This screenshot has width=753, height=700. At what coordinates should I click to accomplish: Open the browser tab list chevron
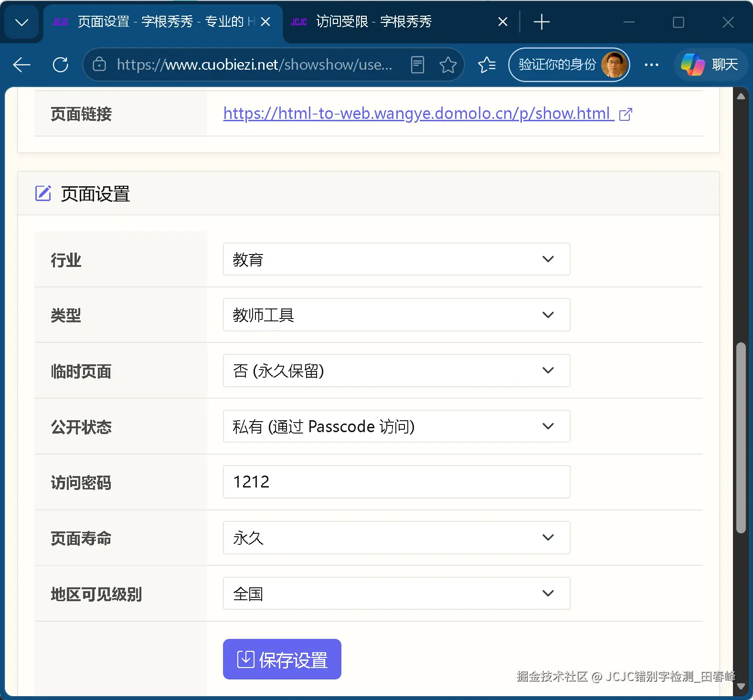pyautogui.click(x=22, y=22)
